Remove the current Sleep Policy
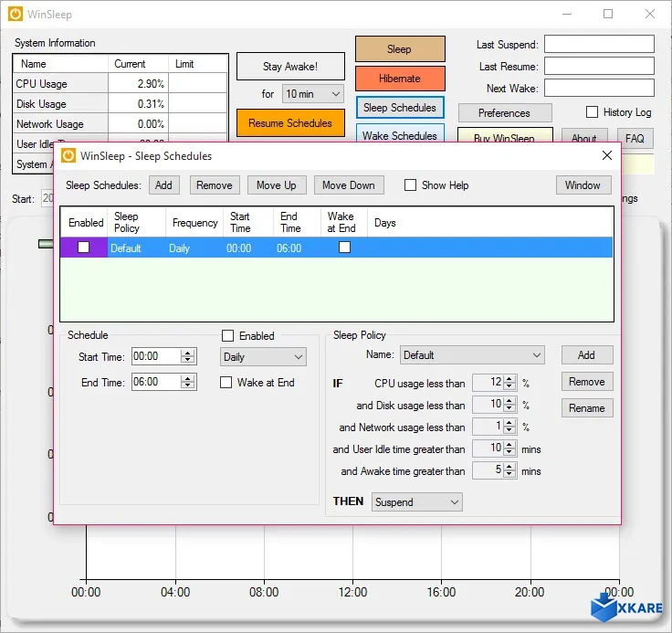The width and height of the screenshot is (672, 633). click(x=587, y=382)
